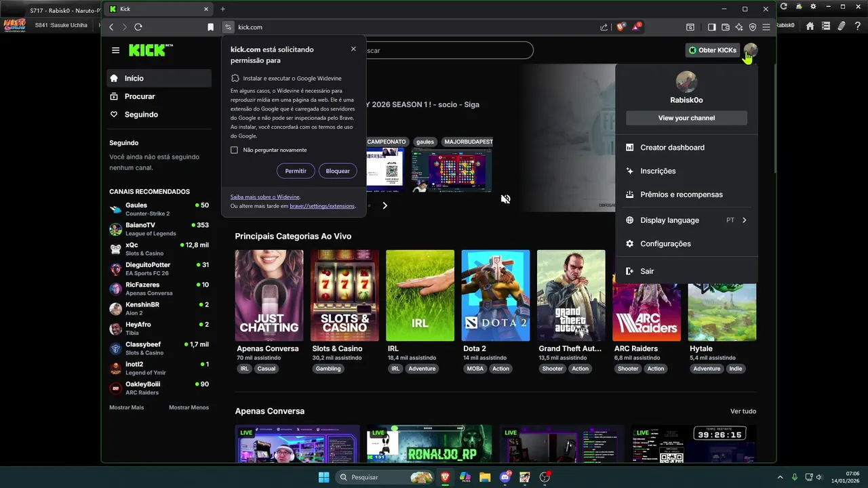Open Discord from the taskbar

point(505,477)
